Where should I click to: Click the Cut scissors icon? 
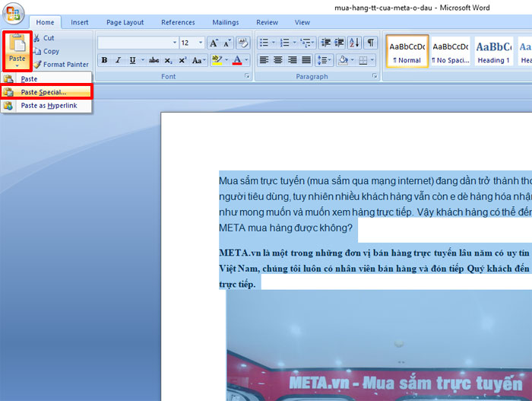click(x=37, y=38)
